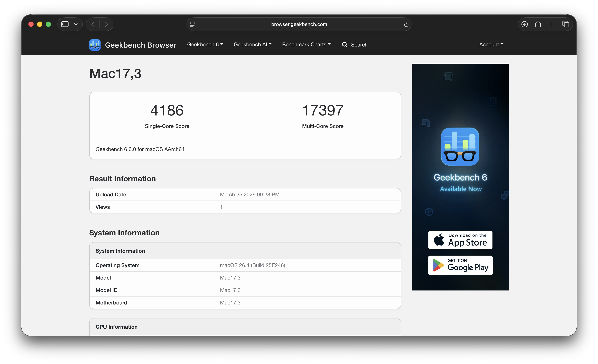Image resolution: width=598 pixels, height=364 pixels.
Task: Click the Safari sidebar toggle icon
Action: tap(65, 24)
